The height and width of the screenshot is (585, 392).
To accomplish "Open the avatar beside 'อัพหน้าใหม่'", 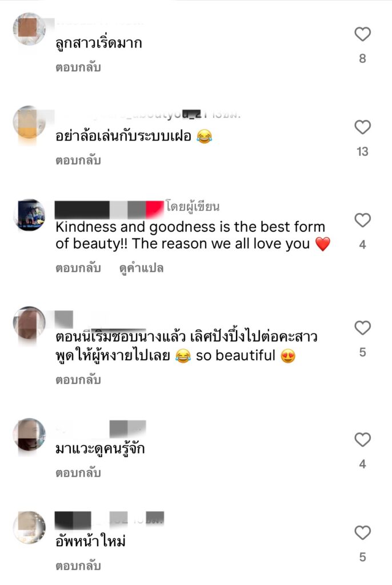I will 29,527.
